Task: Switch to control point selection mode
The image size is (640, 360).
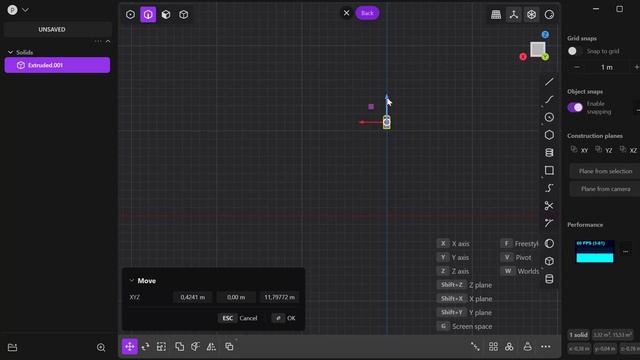Action: coord(130,15)
